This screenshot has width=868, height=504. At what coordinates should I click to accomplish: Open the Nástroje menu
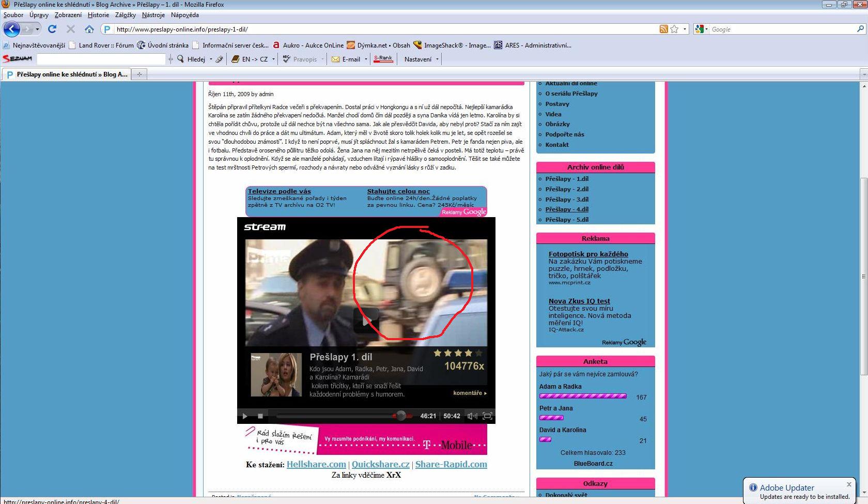click(x=153, y=15)
